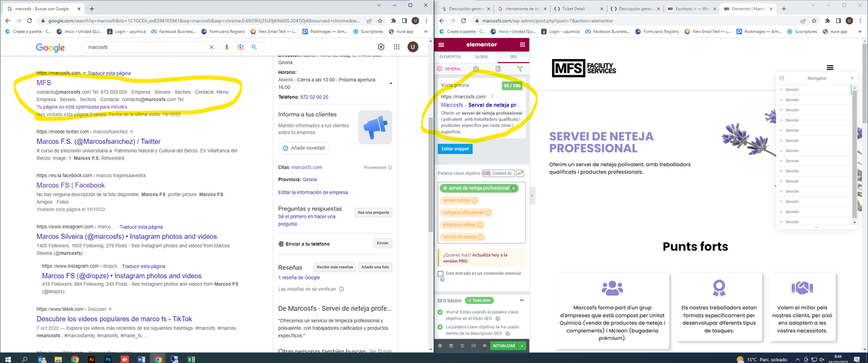Switch to Herramienta de inspección browser tab

click(523, 9)
